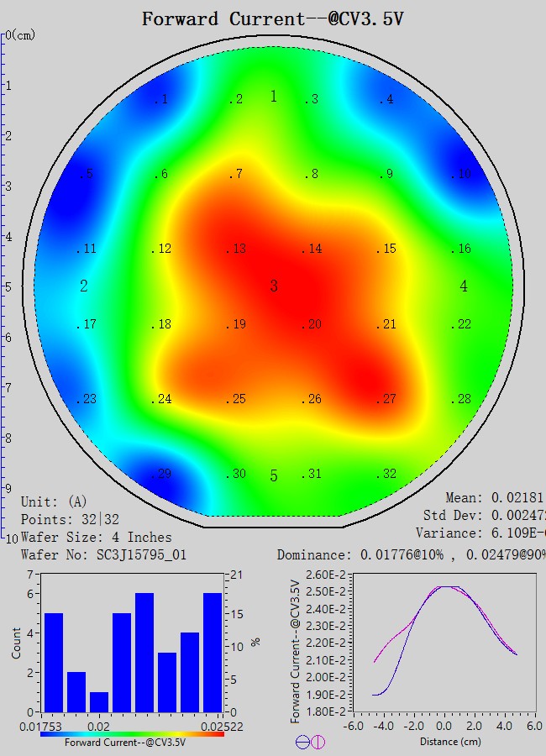Click measurement point 29 at the wafer bottom
Screen dimensions: 546x756
(x=161, y=475)
